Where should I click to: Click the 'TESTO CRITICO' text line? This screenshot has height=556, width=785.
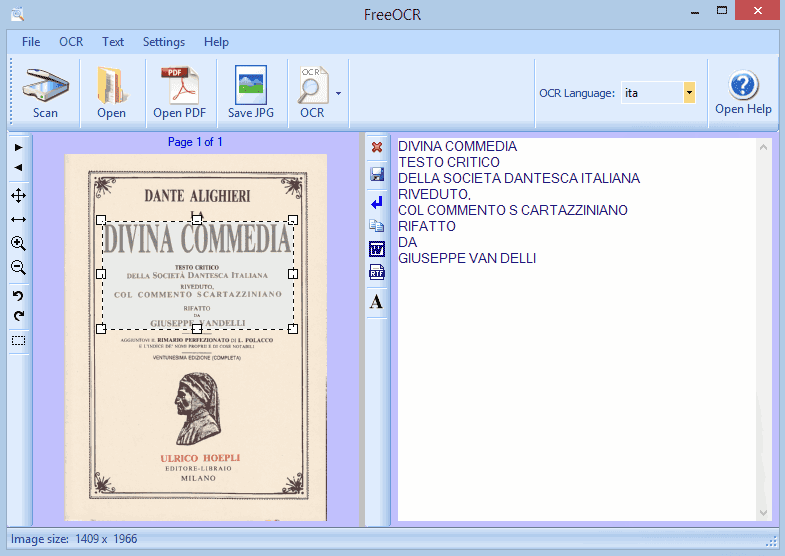coord(449,162)
